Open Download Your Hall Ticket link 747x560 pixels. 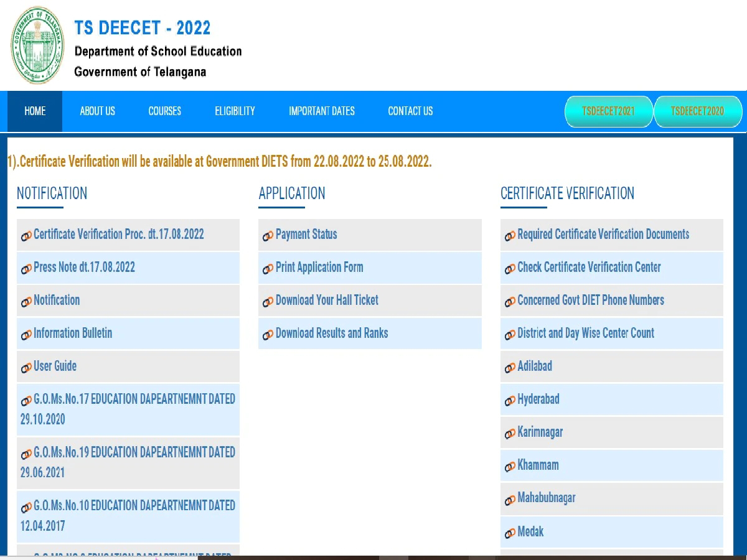coord(327,301)
